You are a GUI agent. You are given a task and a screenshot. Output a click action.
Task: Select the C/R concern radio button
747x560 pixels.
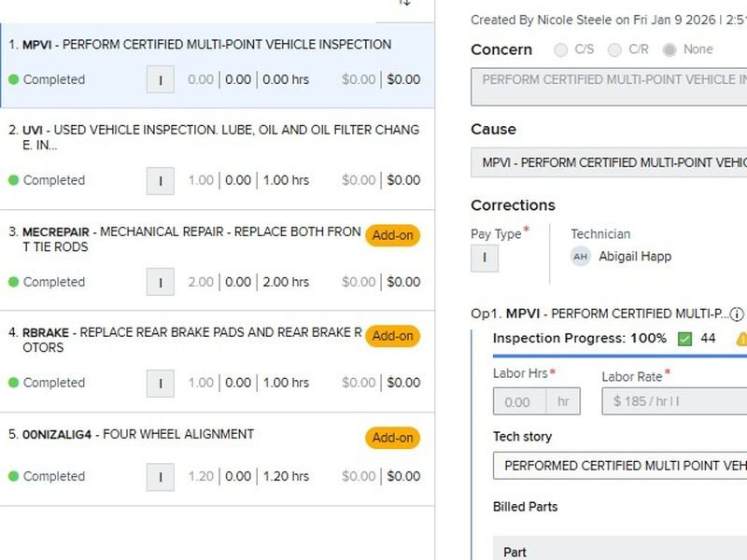[x=614, y=49]
